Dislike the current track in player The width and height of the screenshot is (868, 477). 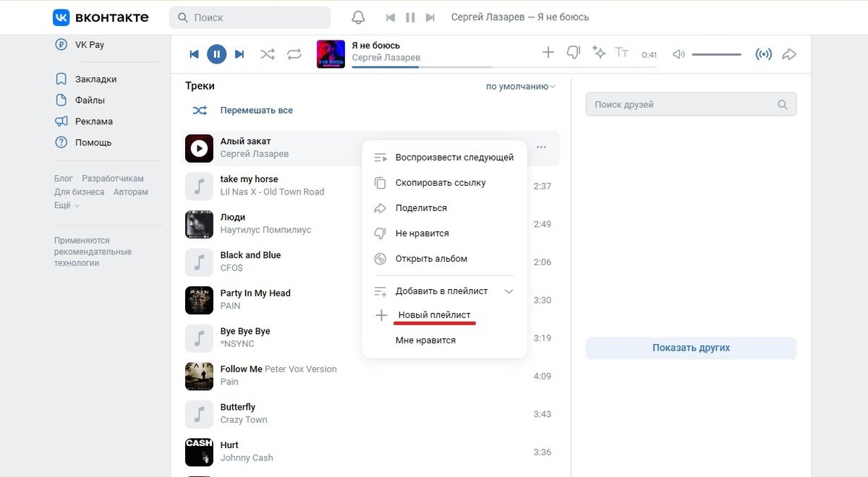pos(574,53)
